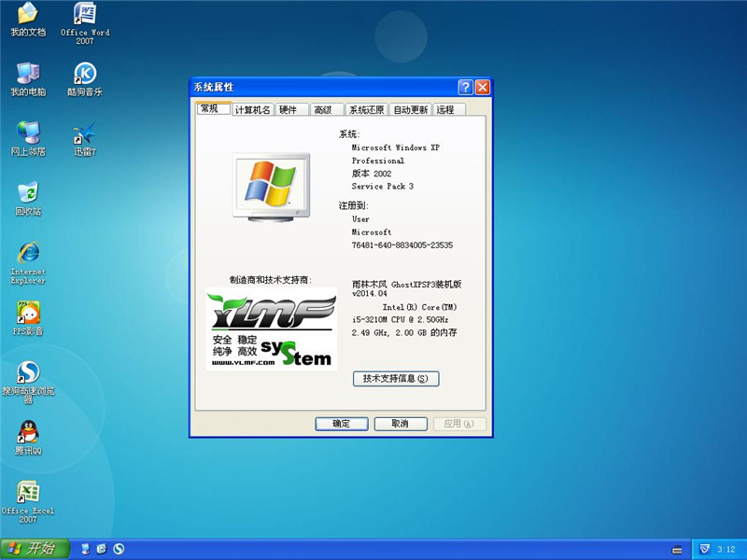The height and width of the screenshot is (560, 747).
Task: Click the text "雨林木风 GhostXPSP3装机版"
Action: point(407,285)
